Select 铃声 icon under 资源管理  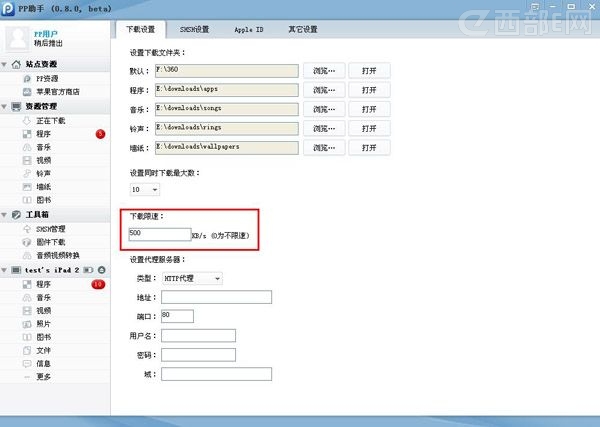click(27, 173)
